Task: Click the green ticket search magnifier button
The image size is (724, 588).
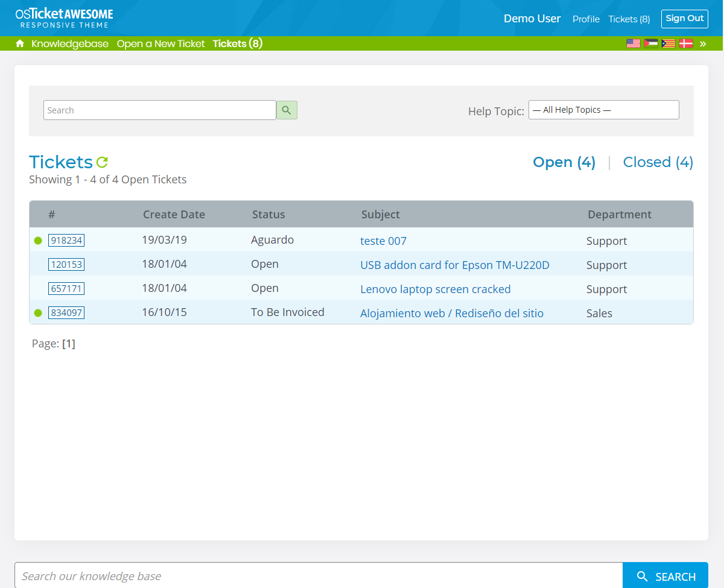Action: click(287, 110)
